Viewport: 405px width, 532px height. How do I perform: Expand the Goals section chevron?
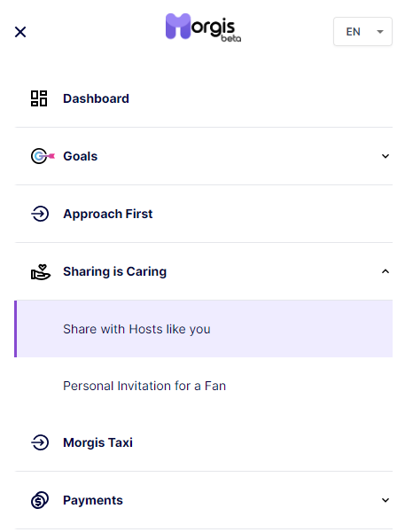(x=386, y=156)
